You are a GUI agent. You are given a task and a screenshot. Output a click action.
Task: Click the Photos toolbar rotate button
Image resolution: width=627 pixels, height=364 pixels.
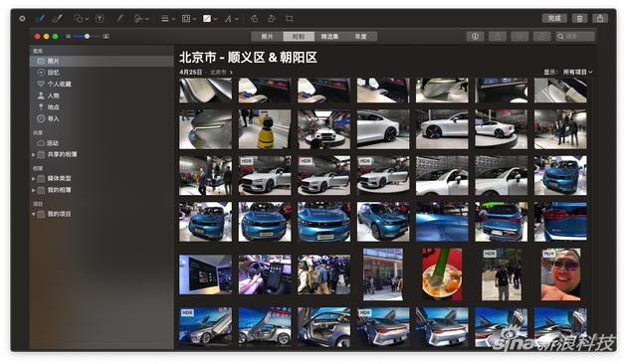541,37
